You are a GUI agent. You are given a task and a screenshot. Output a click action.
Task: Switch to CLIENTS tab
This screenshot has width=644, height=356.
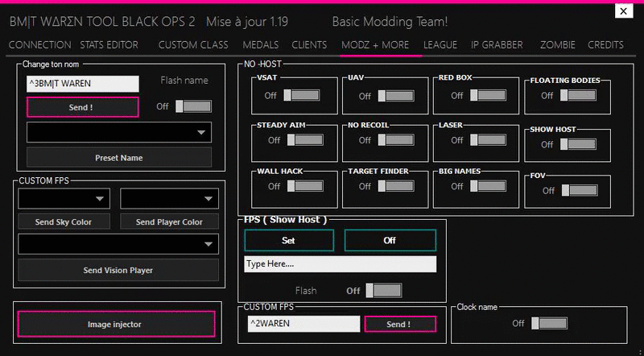point(309,45)
